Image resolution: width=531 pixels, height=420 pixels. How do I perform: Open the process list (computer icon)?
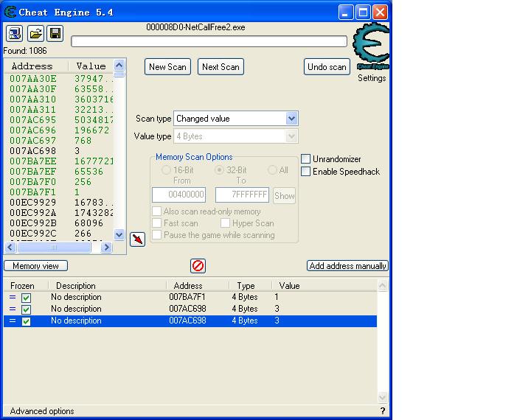[x=14, y=33]
